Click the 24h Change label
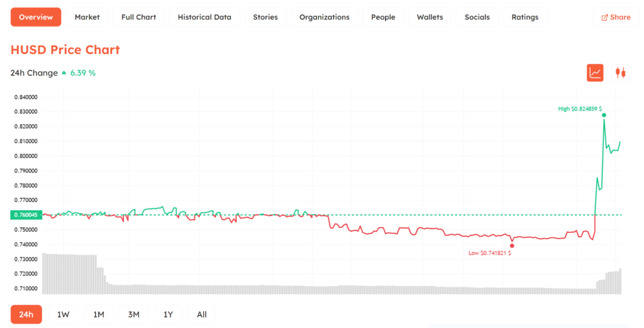 34,73
